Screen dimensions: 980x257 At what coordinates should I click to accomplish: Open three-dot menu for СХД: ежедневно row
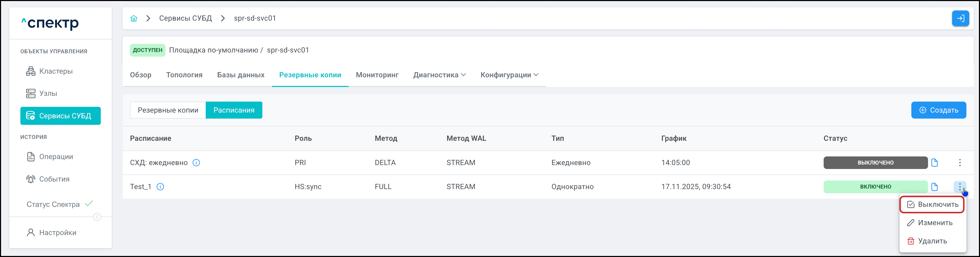tap(959, 162)
